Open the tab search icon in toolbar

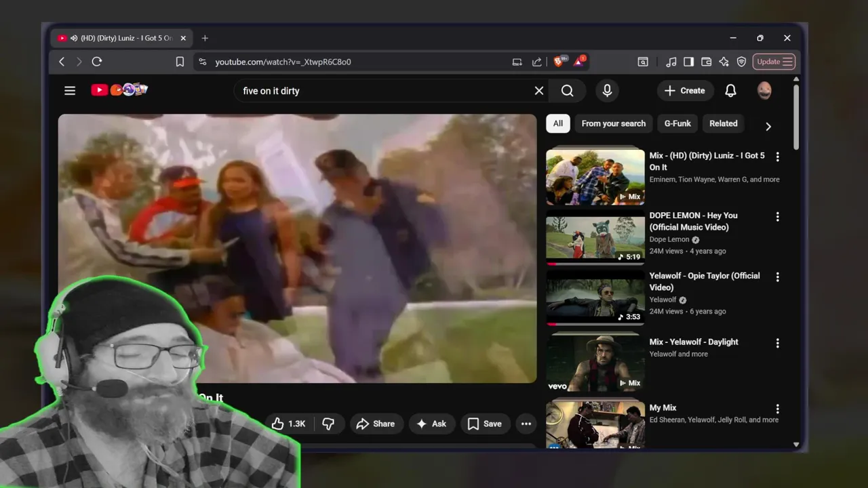coord(643,62)
